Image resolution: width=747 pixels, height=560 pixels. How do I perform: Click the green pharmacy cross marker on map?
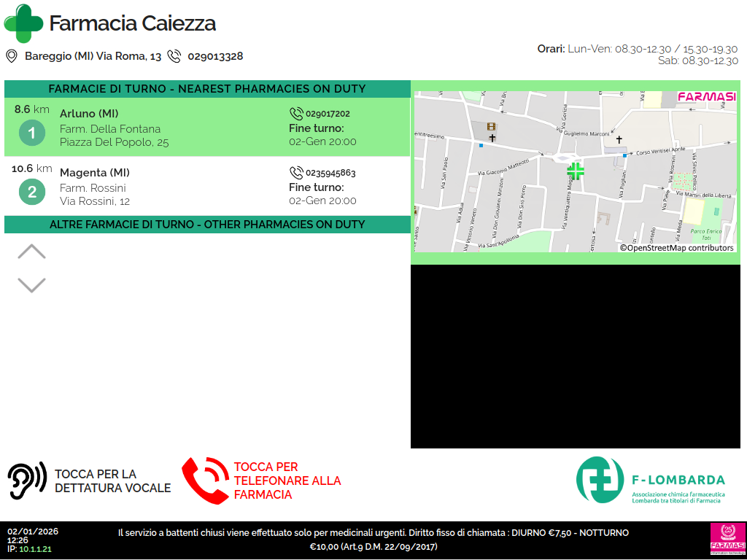click(x=576, y=171)
